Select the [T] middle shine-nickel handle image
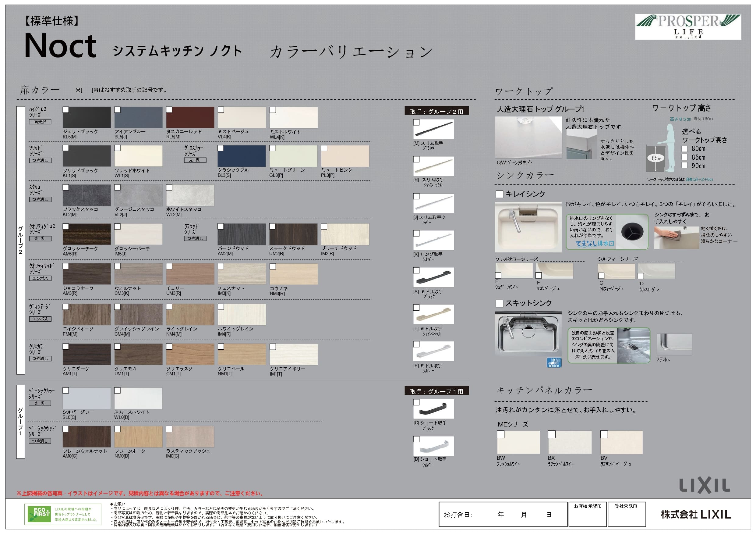Image resolution: width=756 pixels, height=535 pixels. pos(433,314)
